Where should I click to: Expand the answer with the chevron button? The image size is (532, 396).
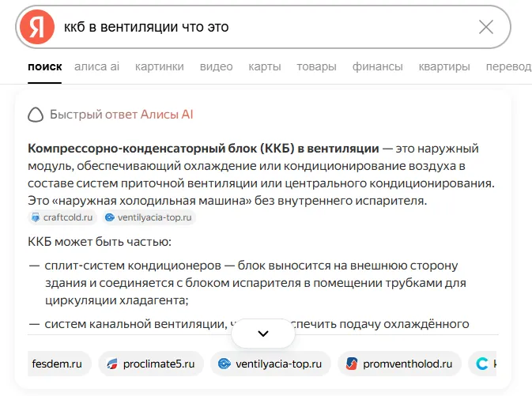263,334
